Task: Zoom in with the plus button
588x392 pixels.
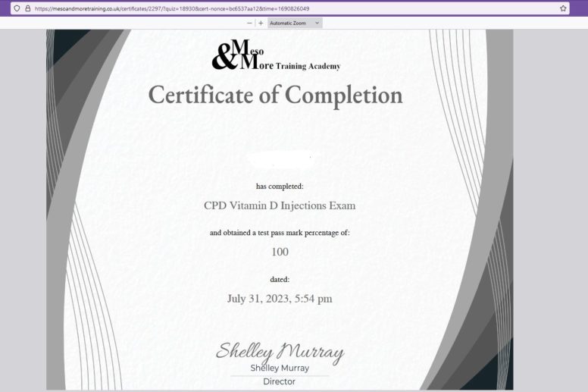Action: [x=261, y=23]
